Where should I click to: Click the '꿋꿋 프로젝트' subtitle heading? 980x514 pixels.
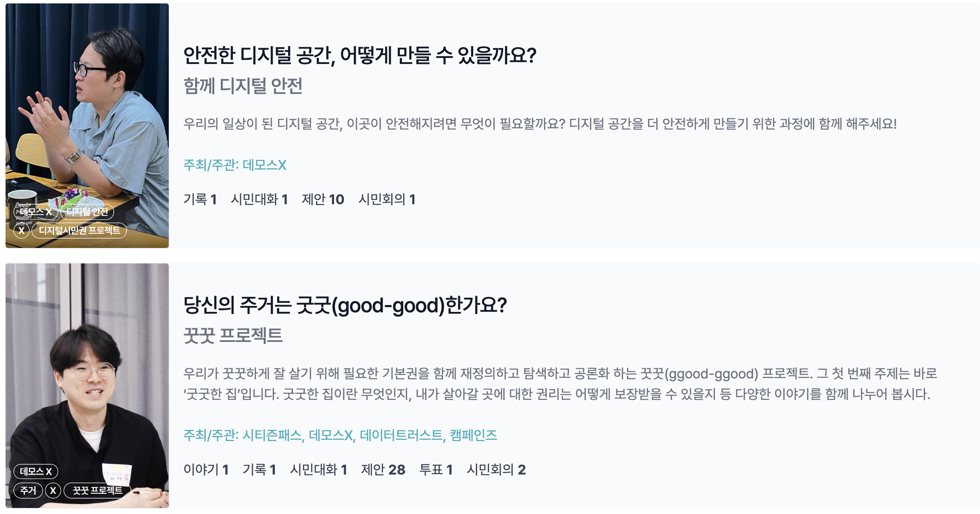(233, 336)
